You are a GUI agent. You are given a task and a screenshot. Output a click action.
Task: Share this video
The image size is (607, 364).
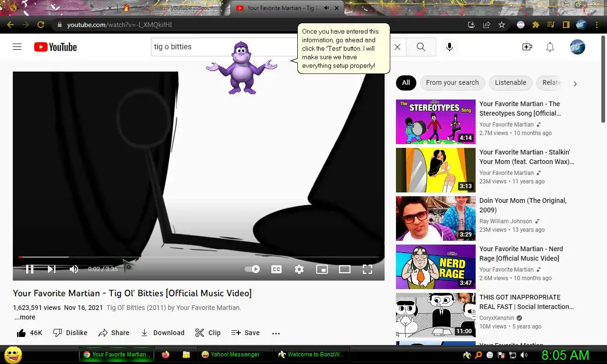click(x=114, y=333)
